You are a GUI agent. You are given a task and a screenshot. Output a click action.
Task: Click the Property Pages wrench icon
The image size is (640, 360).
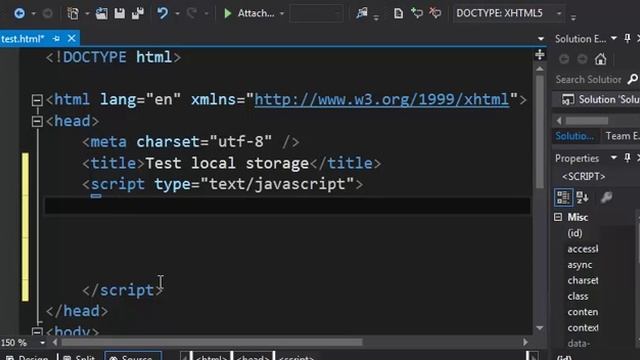[x=607, y=198]
